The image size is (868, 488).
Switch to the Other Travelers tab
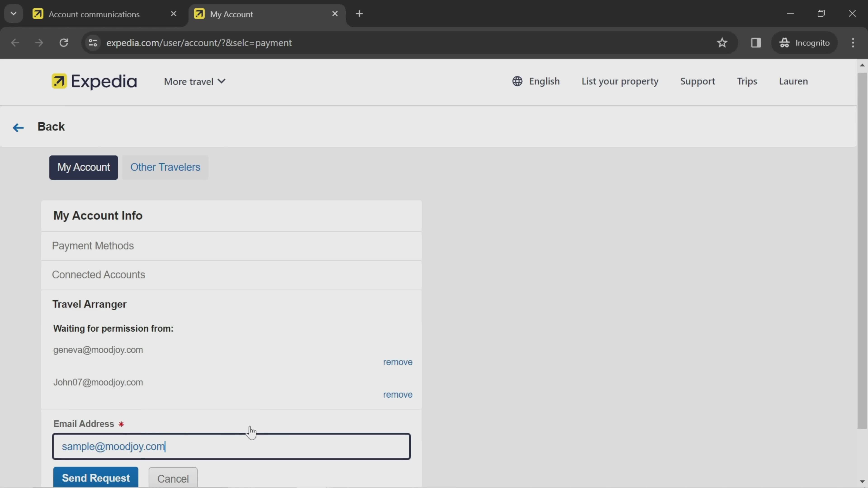[165, 167]
